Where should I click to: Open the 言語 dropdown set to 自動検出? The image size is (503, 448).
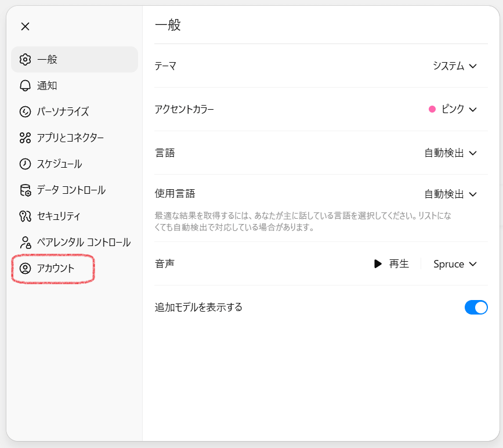[450, 153]
